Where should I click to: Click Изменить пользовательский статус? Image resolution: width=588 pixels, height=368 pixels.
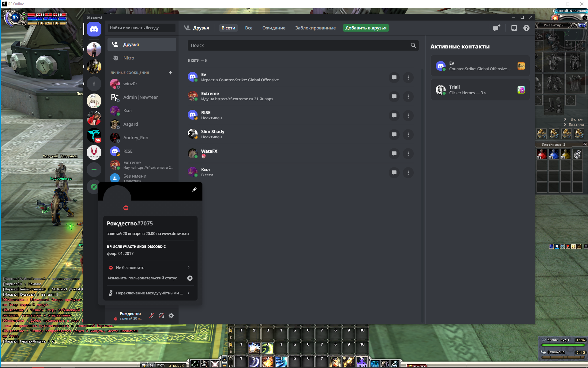pyautogui.click(x=142, y=278)
